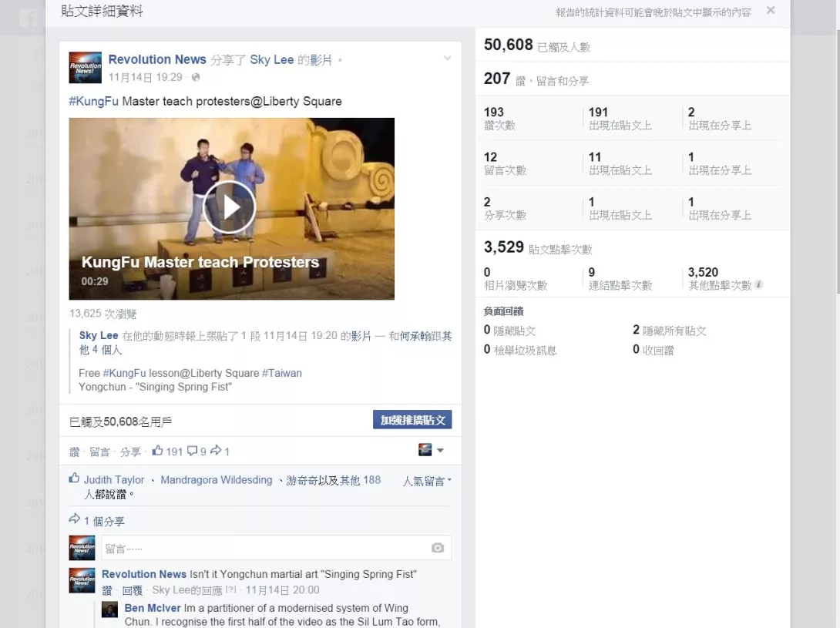The width and height of the screenshot is (840, 628).
Task: Open Sky Lee profile from share header
Action: click(x=271, y=59)
